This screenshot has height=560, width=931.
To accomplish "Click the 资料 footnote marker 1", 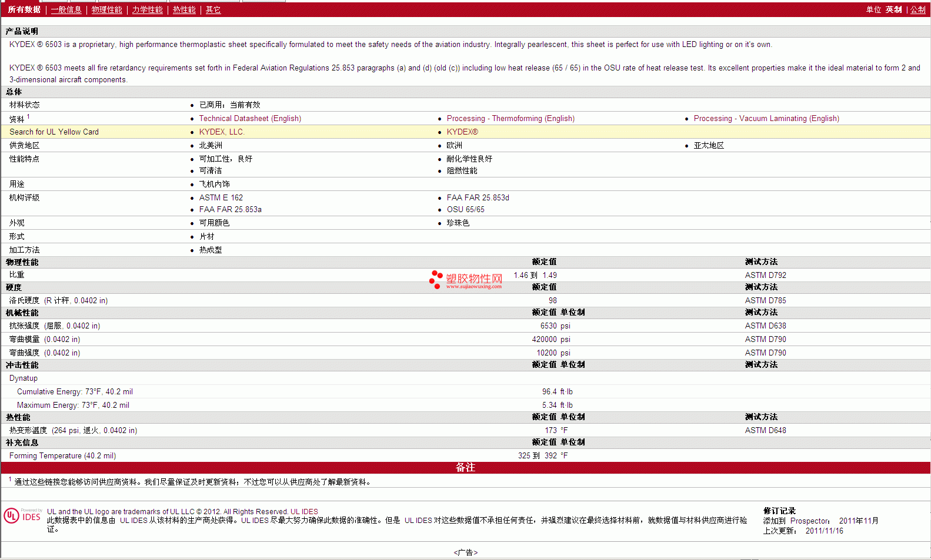I will click(28, 116).
